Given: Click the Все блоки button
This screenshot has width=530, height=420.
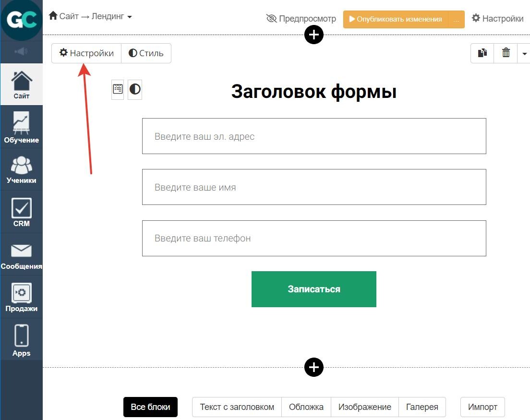Looking at the screenshot, I should click(150, 407).
